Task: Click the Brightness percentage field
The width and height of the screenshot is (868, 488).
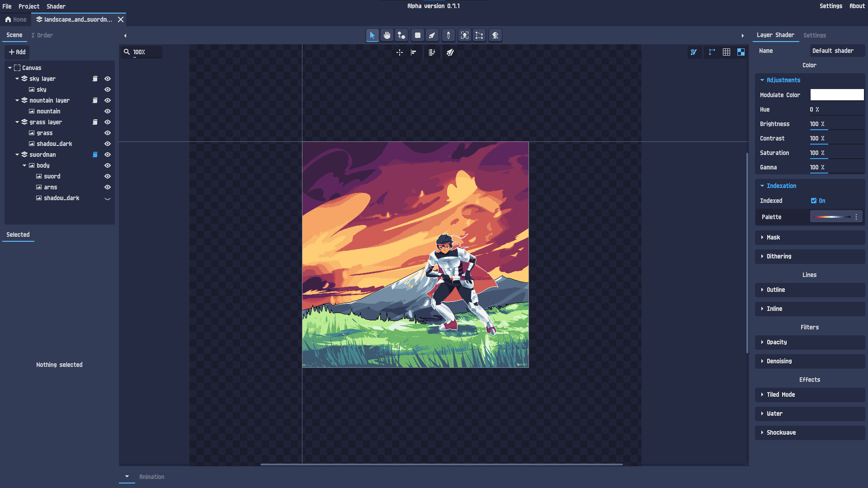Action: click(x=818, y=123)
